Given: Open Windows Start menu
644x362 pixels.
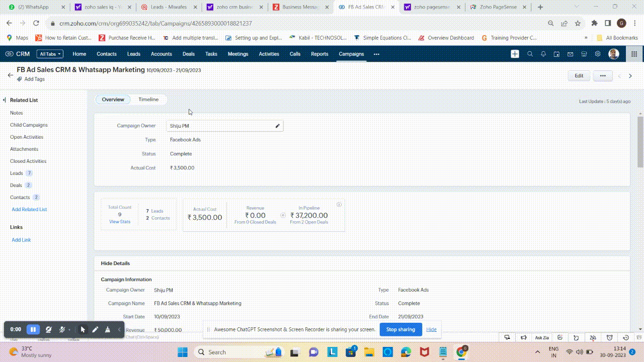Looking at the screenshot, I should click(182, 352).
